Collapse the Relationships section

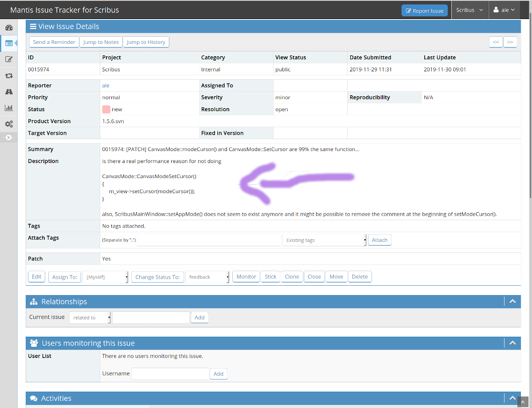click(x=512, y=301)
